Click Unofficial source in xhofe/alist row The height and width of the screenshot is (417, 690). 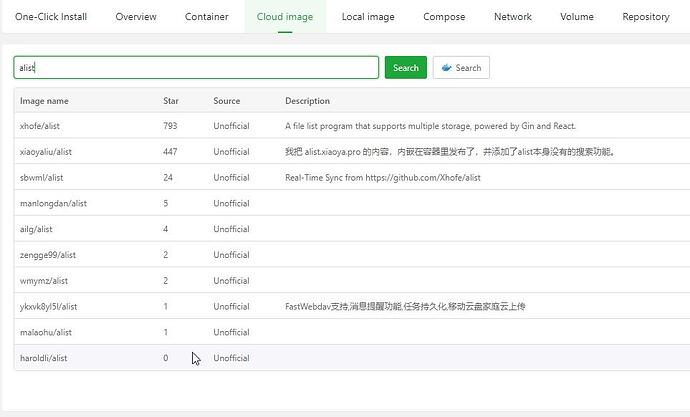231,126
